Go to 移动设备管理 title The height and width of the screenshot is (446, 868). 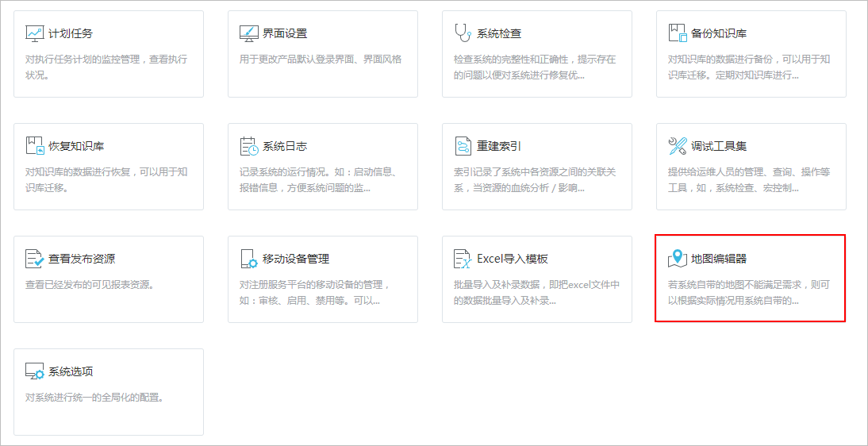tap(296, 259)
